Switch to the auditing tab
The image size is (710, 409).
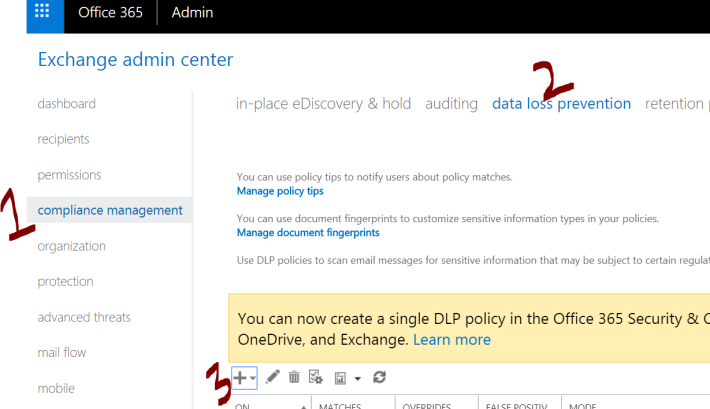tap(451, 104)
